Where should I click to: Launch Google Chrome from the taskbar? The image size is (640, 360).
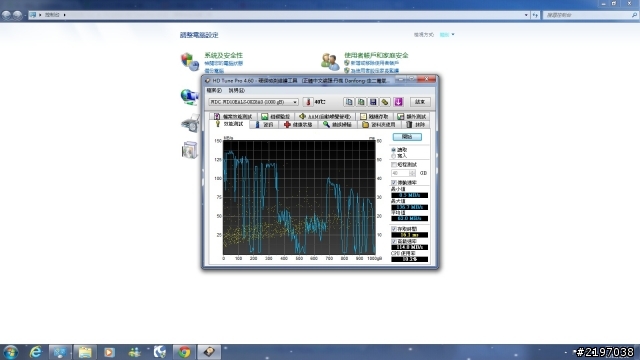pos(184,352)
